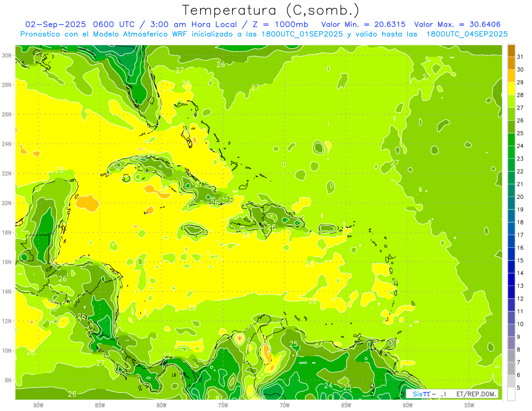Click the 16N latitude axis label
Screen dimensions: 532x411
8,262
